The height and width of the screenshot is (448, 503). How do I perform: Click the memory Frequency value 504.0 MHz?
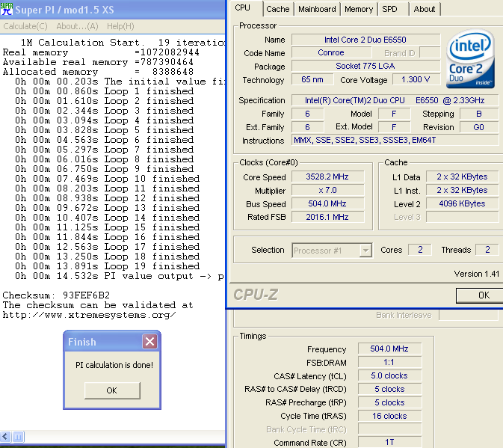pos(389,349)
